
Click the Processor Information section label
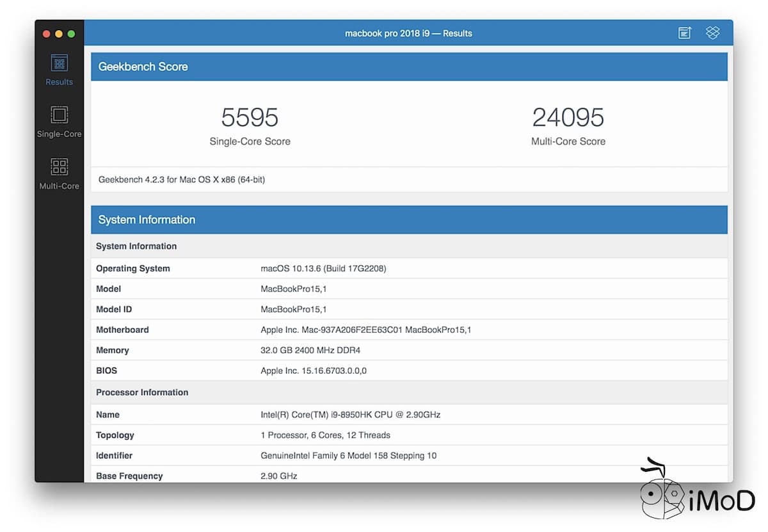click(x=142, y=392)
